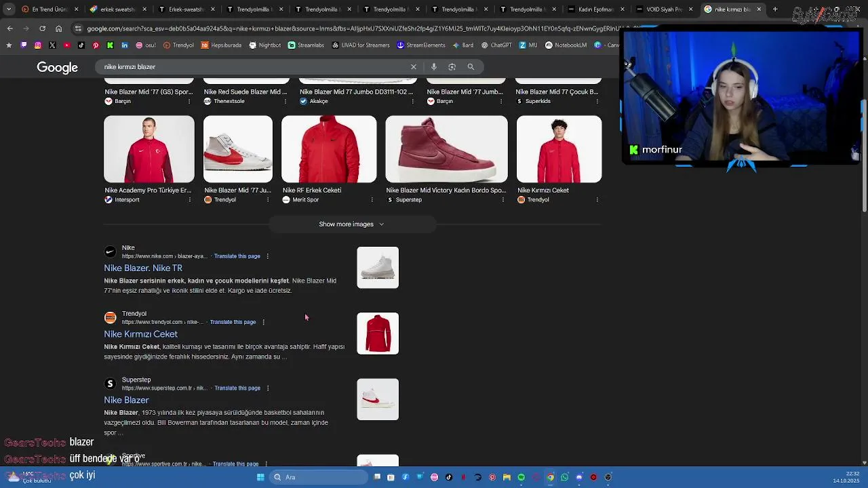Open Nike Kırmızı Ceket Trendyol result
The width and height of the screenshot is (868, 488).
tap(140, 334)
